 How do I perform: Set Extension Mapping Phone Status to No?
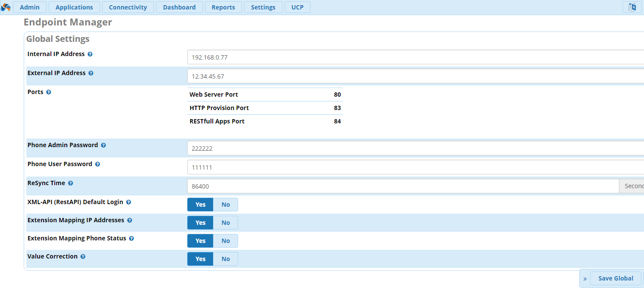coord(226,241)
